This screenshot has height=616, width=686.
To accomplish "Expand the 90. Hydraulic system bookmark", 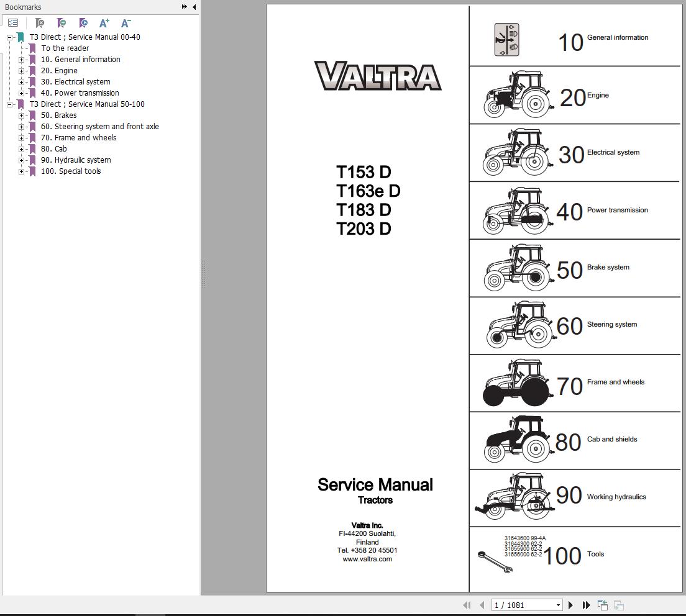I will pos(21,160).
